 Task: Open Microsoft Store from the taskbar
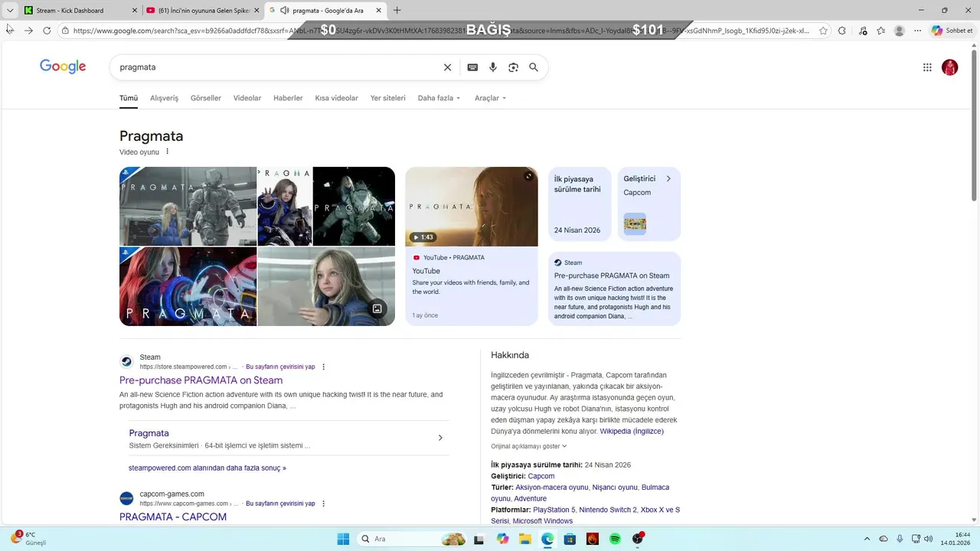(x=570, y=539)
